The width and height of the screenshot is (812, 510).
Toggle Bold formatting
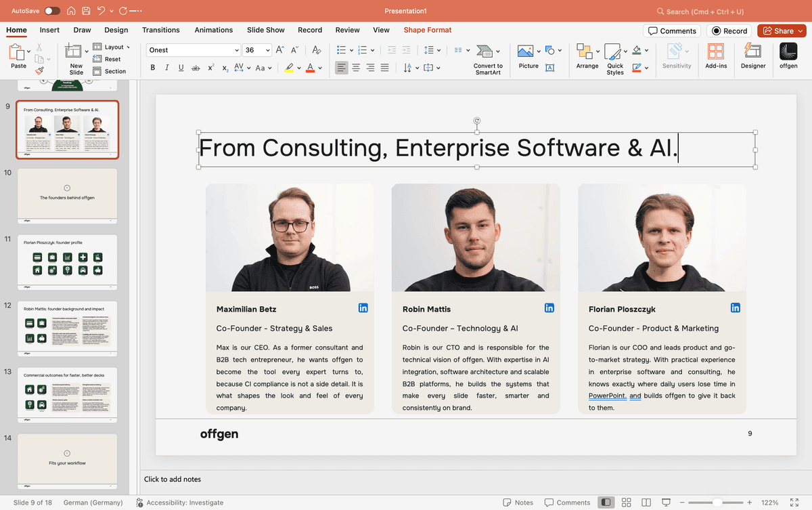153,68
